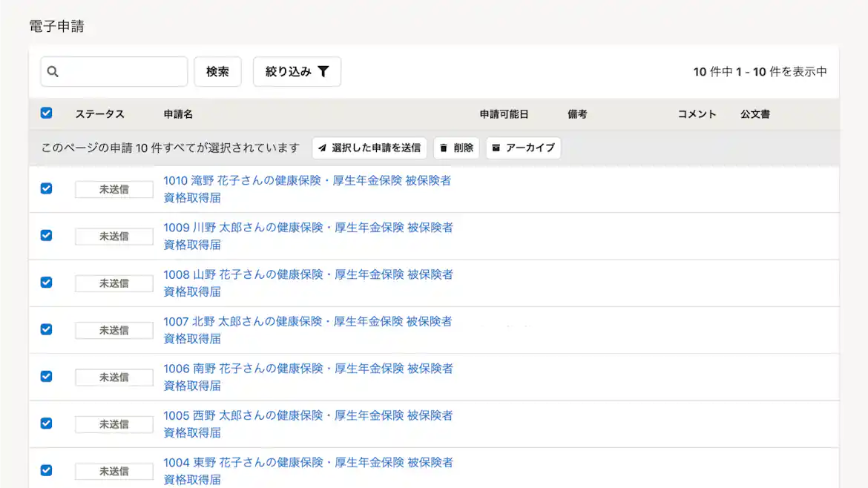
Task: Click inside the search input field
Action: coord(119,71)
